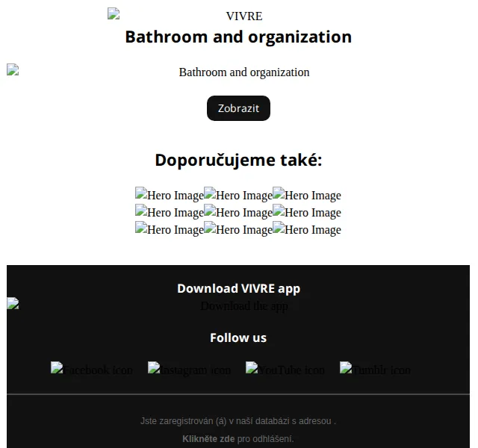The width and height of the screenshot is (478, 448).
Task: Click the Download the app image
Action: click(x=238, y=305)
